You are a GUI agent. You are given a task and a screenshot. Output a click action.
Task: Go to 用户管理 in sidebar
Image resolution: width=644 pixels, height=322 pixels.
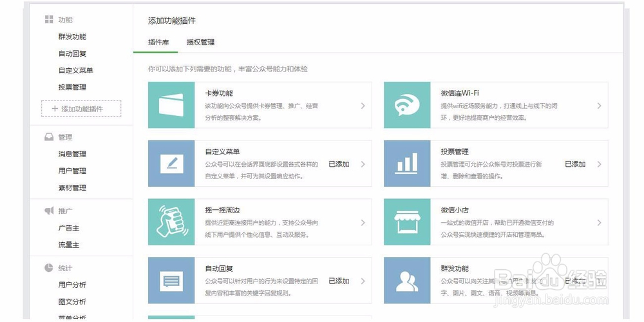[72, 171]
